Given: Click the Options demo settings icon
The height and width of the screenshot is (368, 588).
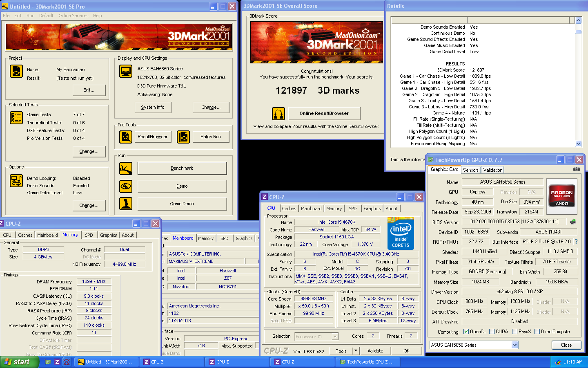Looking at the screenshot, I should point(16,180).
